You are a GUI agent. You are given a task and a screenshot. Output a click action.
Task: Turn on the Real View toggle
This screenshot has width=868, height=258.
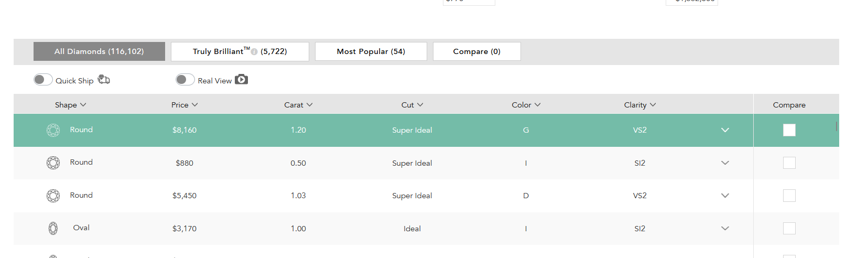pos(185,80)
